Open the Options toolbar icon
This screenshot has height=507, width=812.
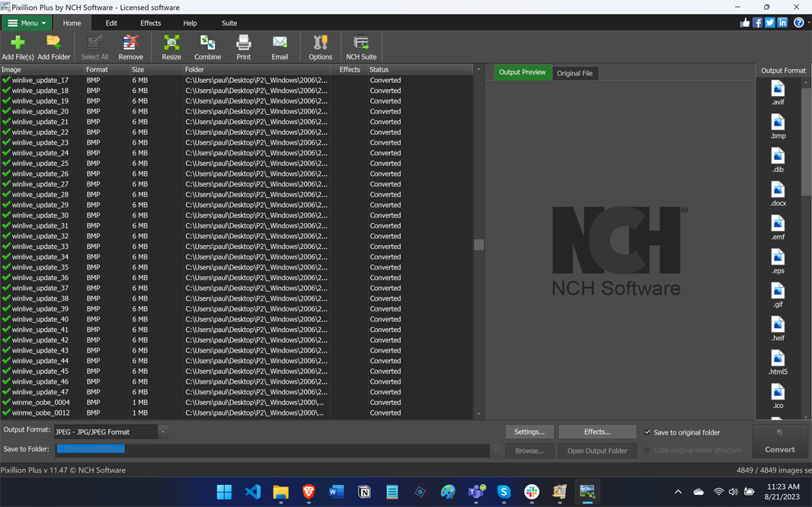click(x=320, y=46)
